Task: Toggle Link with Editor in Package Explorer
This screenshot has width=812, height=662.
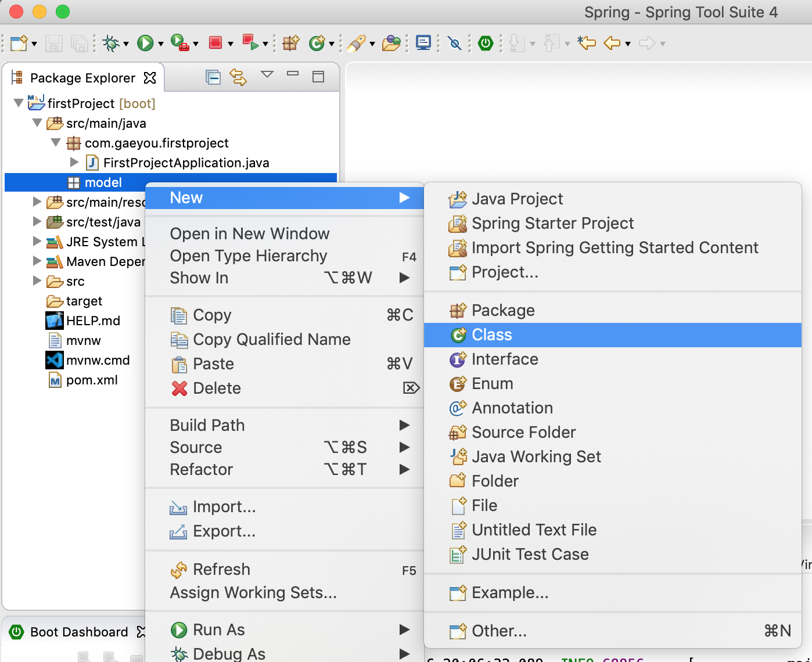Action: pos(238,77)
